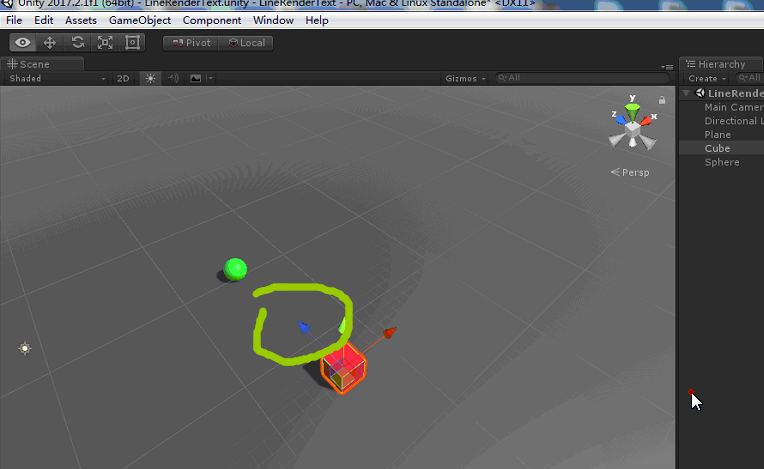Click the green Y axis gizmo cone
The width and height of the screenshot is (764, 469).
pos(632,112)
